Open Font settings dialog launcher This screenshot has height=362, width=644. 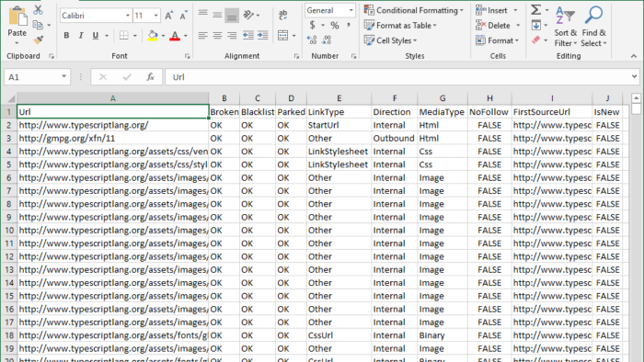[188, 56]
